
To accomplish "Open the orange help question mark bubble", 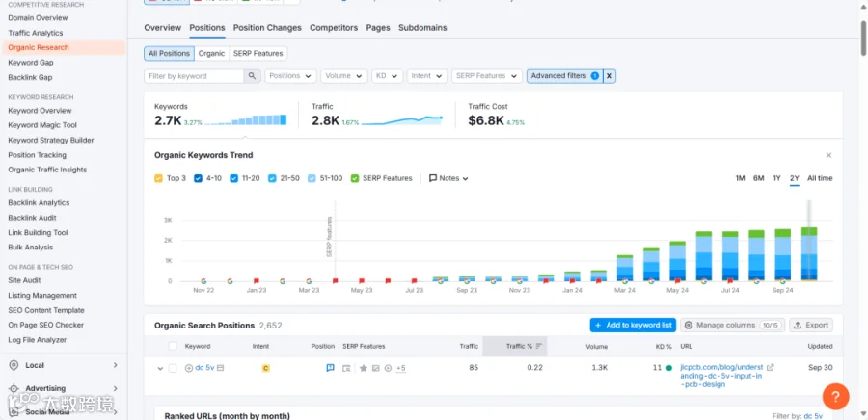I will point(836,396).
